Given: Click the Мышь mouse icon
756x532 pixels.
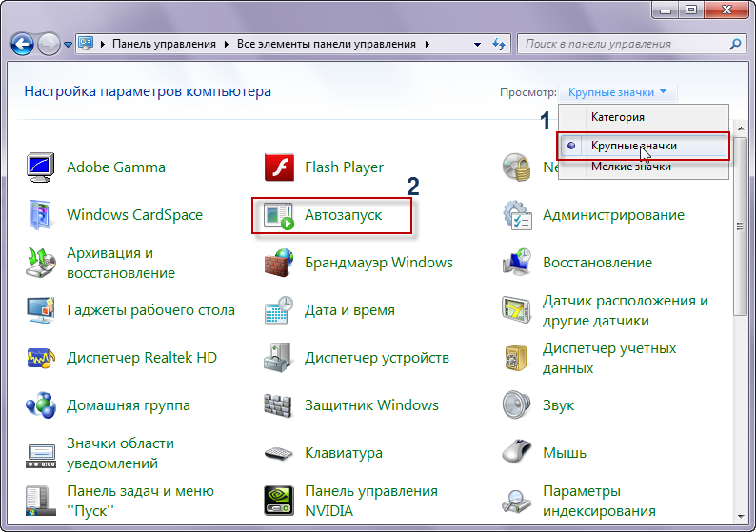Looking at the screenshot, I should tap(516, 451).
